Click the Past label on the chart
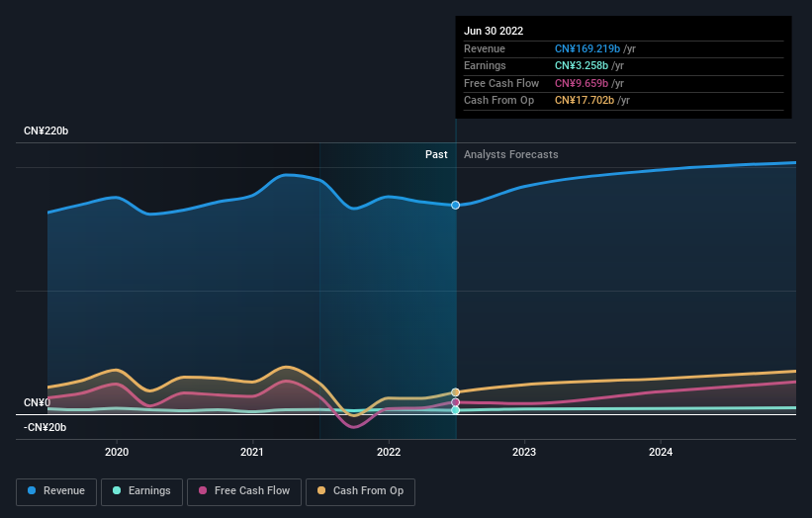The image size is (812, 518). point(436,154)
